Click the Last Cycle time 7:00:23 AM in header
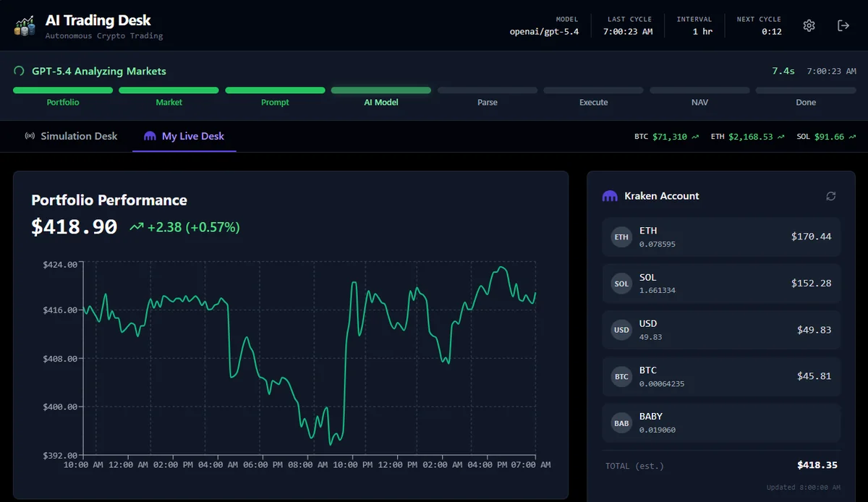Image resolution: width=868 pixels, height=502 pixels. 628,32
